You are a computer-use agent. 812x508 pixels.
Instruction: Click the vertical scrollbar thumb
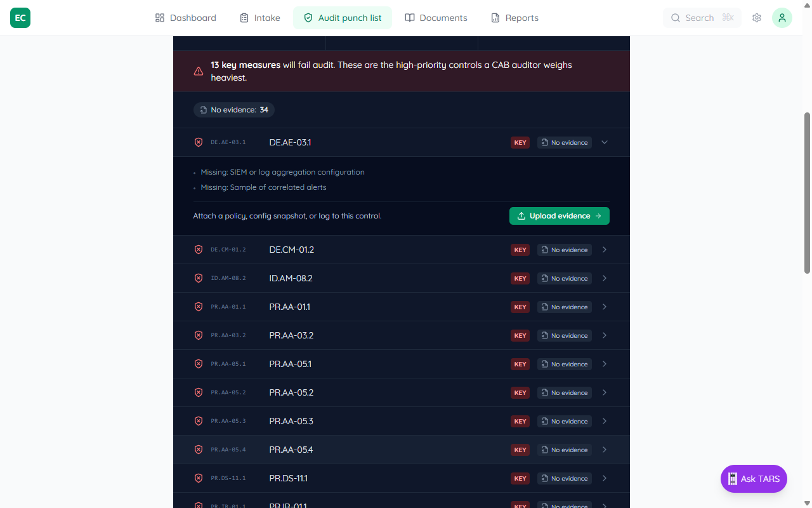click(806, 190)
